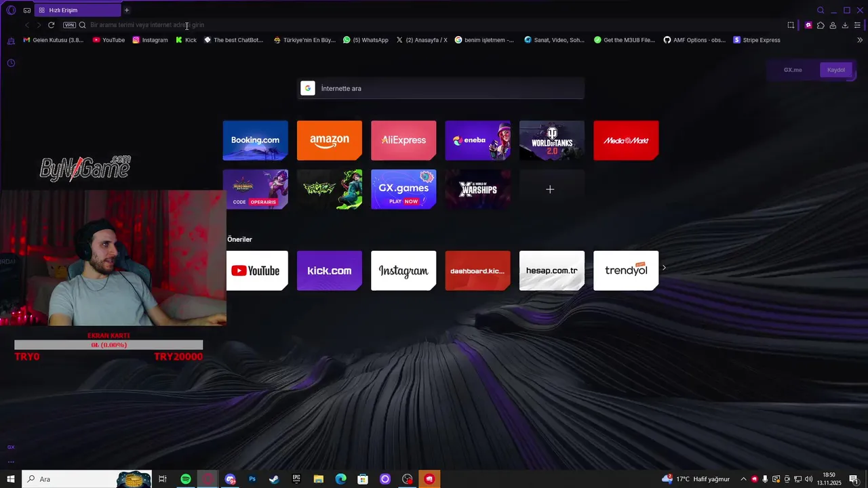Open the OPERAIRIS code speed dial tile

[256, 189]
